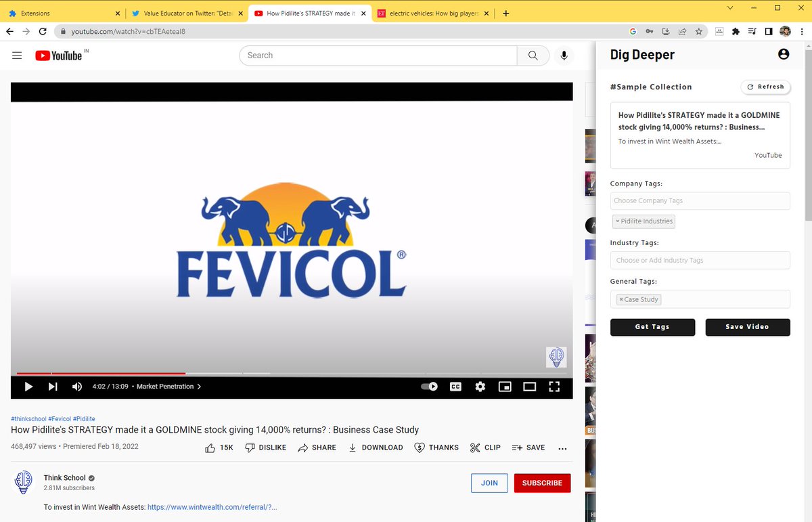The width and height of the screenshot is (812, 522).
Task: Enable closed captions with the CC icon
Action: [x=455, y=386]
